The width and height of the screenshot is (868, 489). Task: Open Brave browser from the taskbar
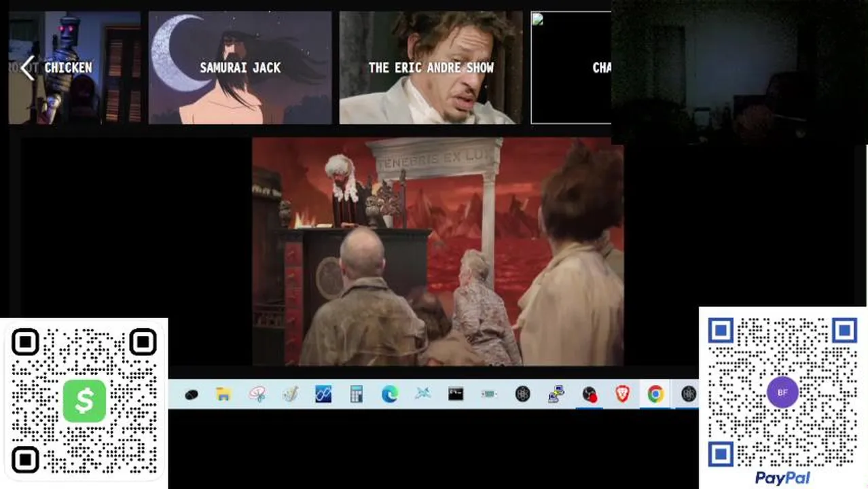[622, 394]
